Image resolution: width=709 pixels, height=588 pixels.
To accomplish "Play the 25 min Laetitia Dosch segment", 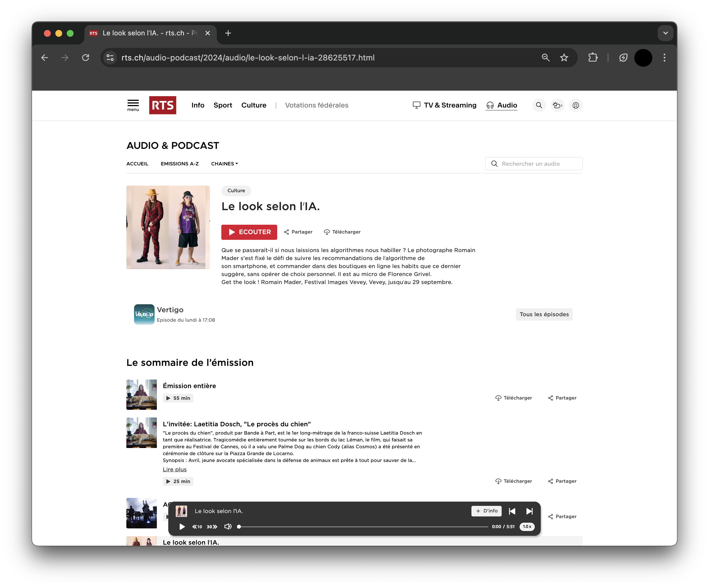I will pyautogui.click(x=178, y=481).
